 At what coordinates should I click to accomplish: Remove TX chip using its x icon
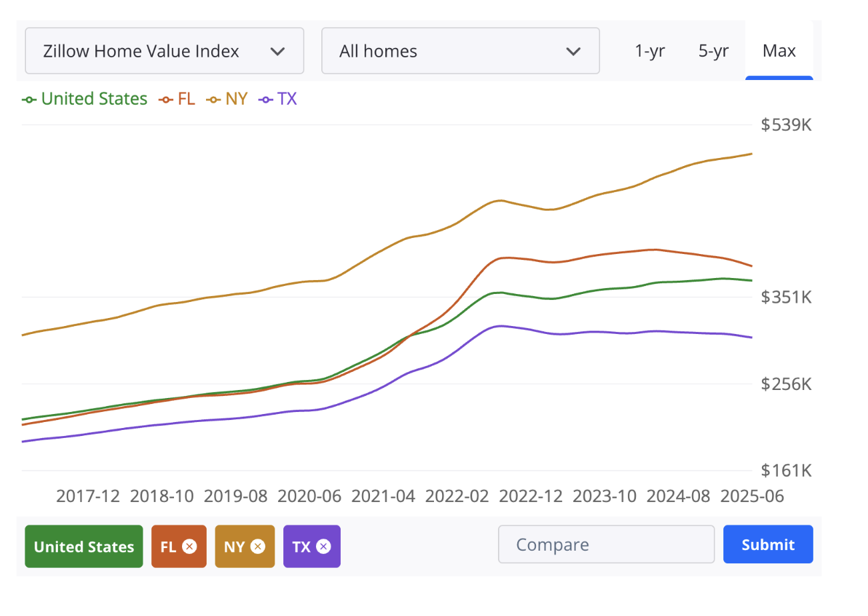point(323,547)
